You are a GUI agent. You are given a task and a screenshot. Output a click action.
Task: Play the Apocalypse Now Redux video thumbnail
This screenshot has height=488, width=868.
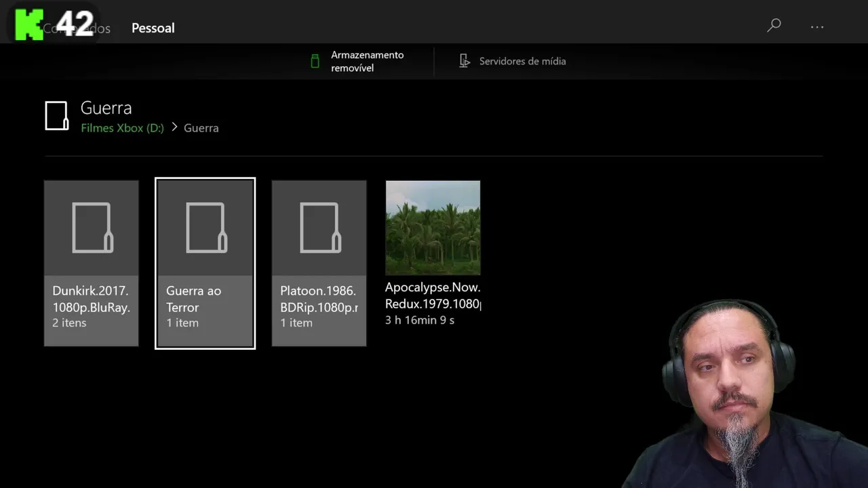point(433,228)
